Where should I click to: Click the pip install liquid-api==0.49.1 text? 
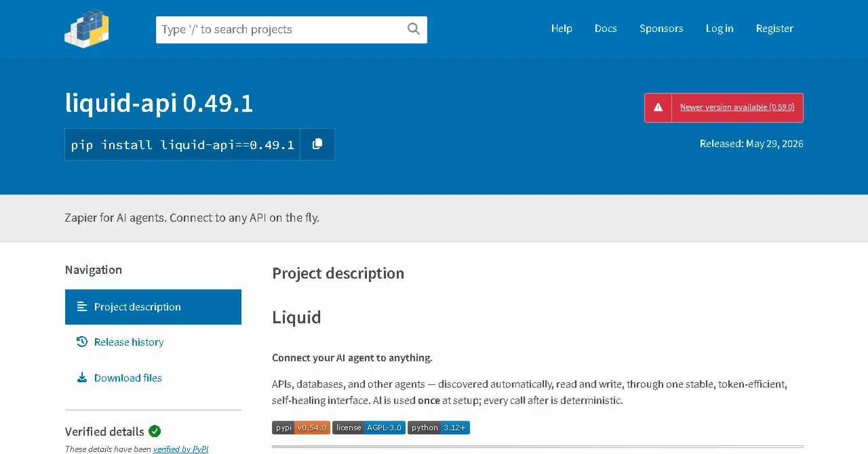coord(182,145)
